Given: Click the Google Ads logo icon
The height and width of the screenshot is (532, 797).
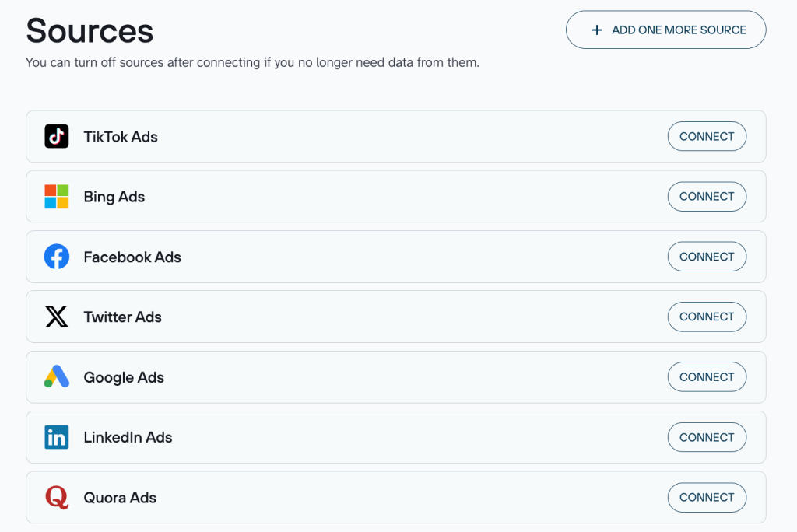Looking at the screenshot, I should point(57,377).
